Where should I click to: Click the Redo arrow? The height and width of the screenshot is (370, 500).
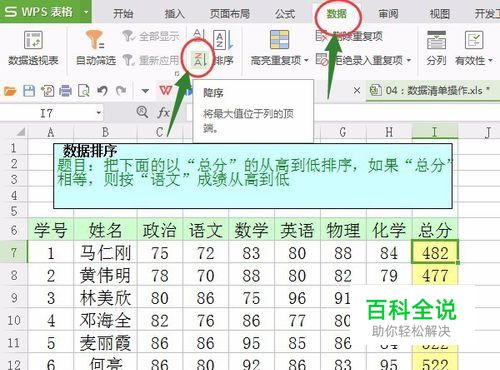[121, 91]
